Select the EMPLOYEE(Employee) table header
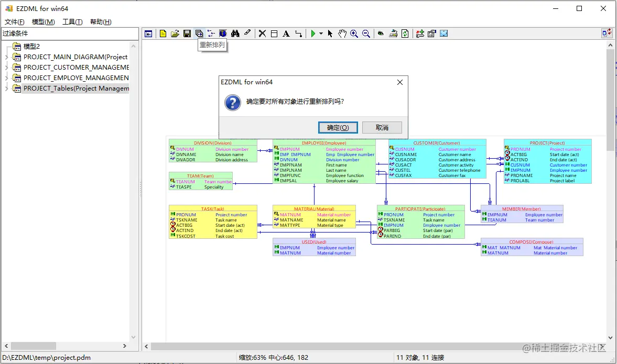Image resolution: width=617 pixels, height=364 pixels. pyautogui.click(x=324, y=143)
